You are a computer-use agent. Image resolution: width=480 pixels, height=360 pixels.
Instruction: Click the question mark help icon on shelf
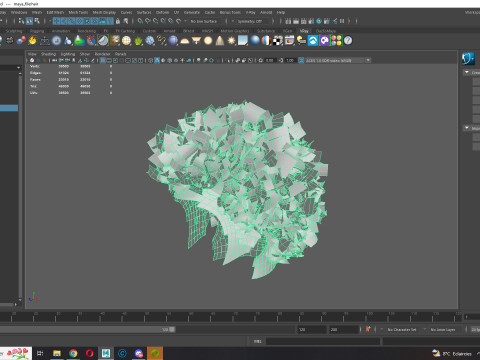pos(348,41)
